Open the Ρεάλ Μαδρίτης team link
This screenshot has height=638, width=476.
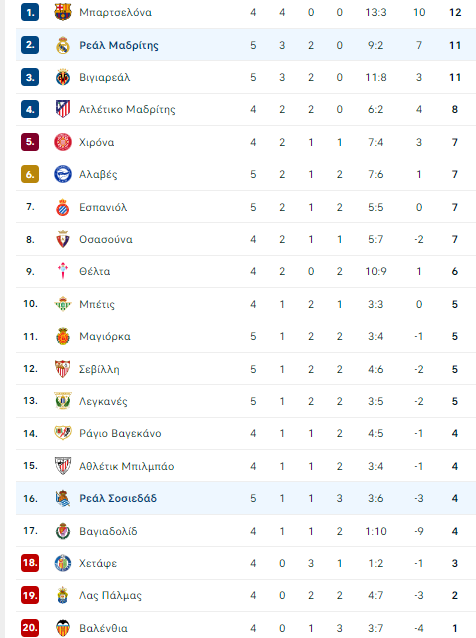[119, 45]
